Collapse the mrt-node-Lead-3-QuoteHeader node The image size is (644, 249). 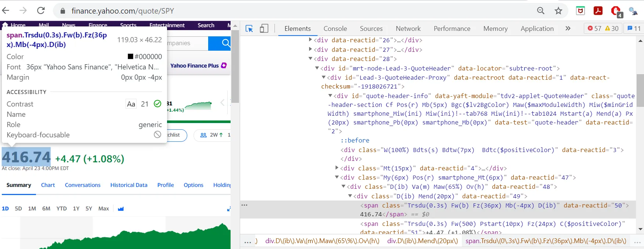pyautogui.click(x=317, y=68)
